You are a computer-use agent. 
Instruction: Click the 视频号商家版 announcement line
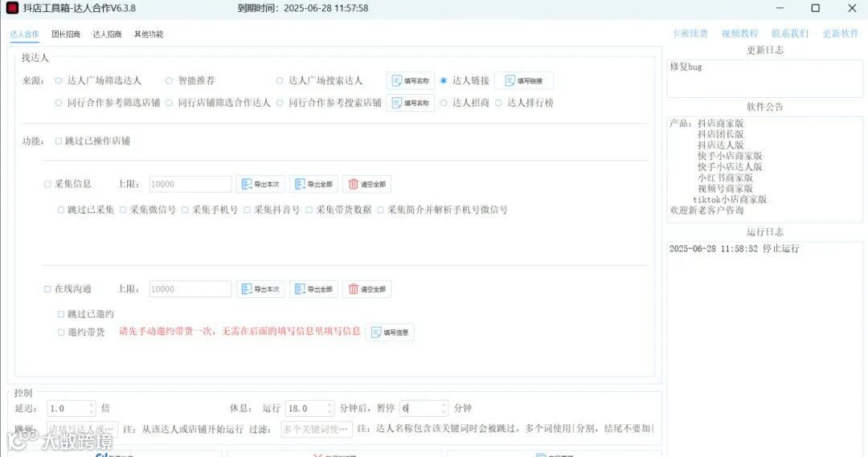coord(725,188)
